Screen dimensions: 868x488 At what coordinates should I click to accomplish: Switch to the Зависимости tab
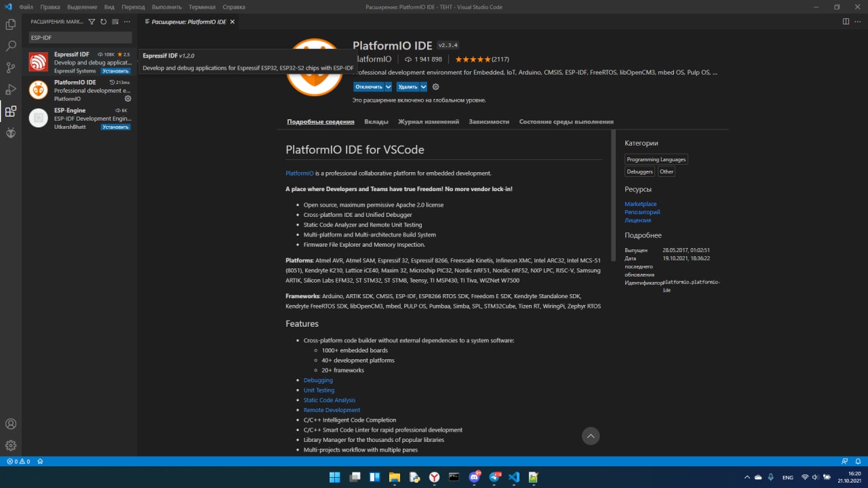(x=489, y=122)
